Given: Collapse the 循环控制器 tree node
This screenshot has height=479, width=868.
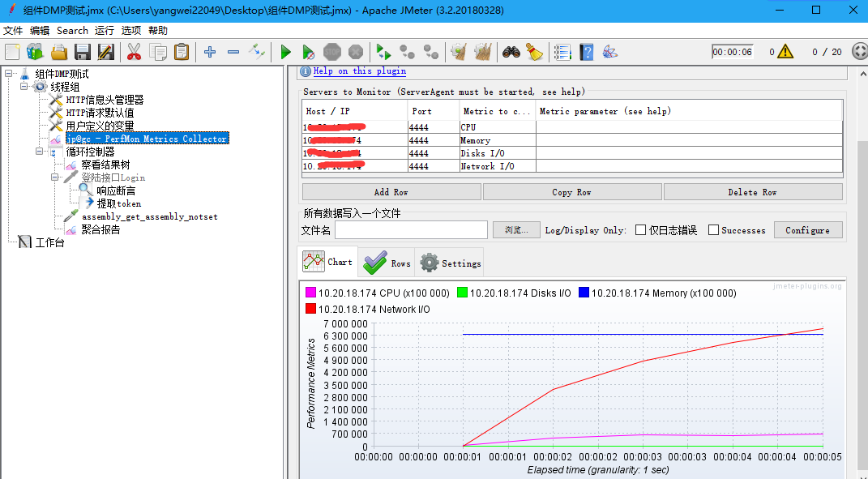Looking at the screenshot, I should (38, 151).
